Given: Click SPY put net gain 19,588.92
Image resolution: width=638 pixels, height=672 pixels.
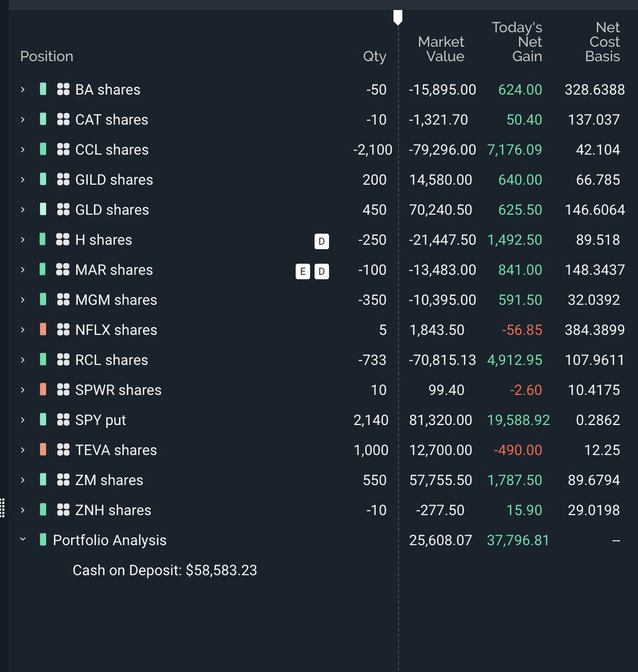Looking at the screenshot, I should tap(518, 420).
